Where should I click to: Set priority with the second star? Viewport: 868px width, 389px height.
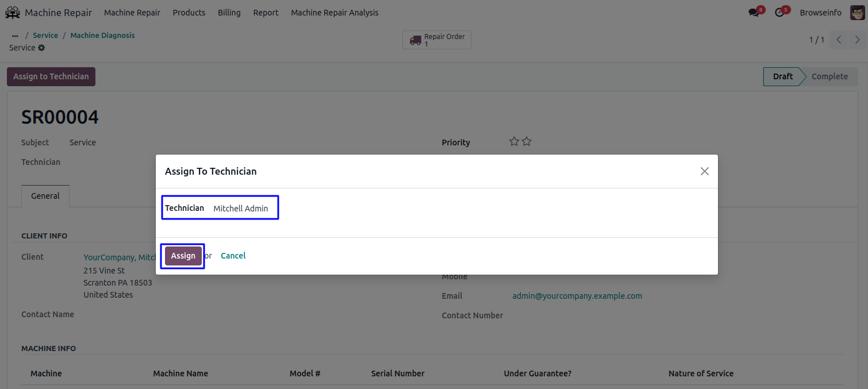pos(527,141)
